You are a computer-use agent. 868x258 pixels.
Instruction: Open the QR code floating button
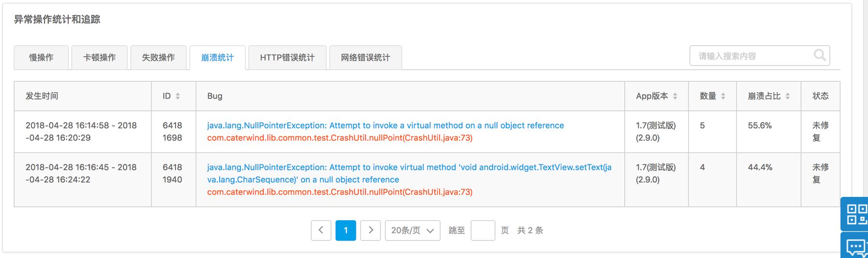pos(855,214)
